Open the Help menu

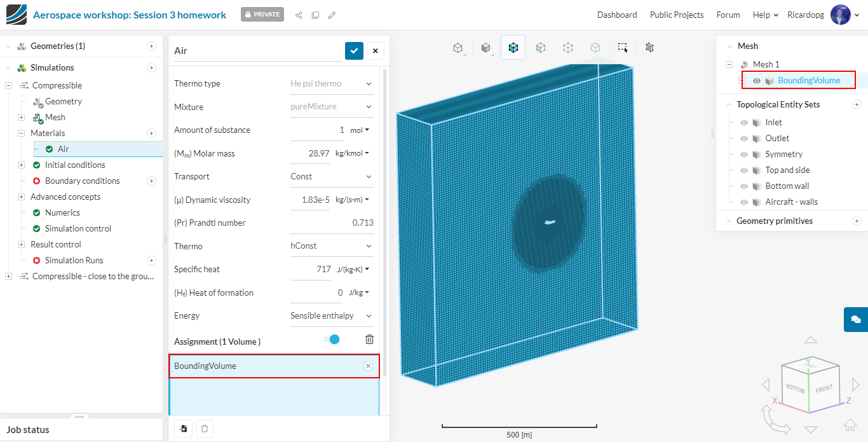pos(765,15)
